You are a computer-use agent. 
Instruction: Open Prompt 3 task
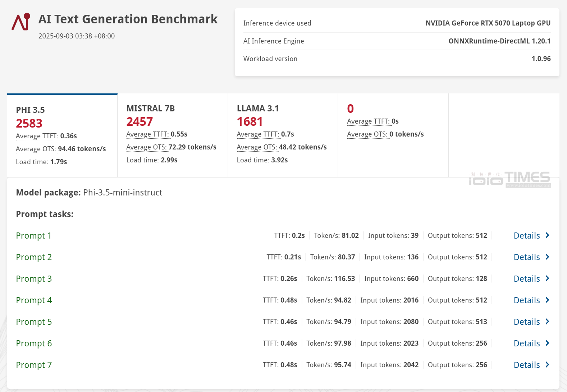(x=34, y=279)
